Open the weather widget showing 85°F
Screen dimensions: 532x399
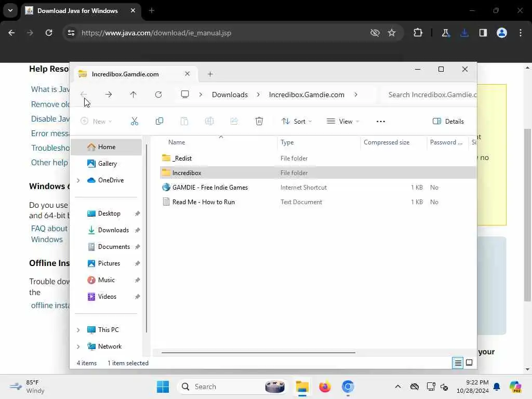27,387
